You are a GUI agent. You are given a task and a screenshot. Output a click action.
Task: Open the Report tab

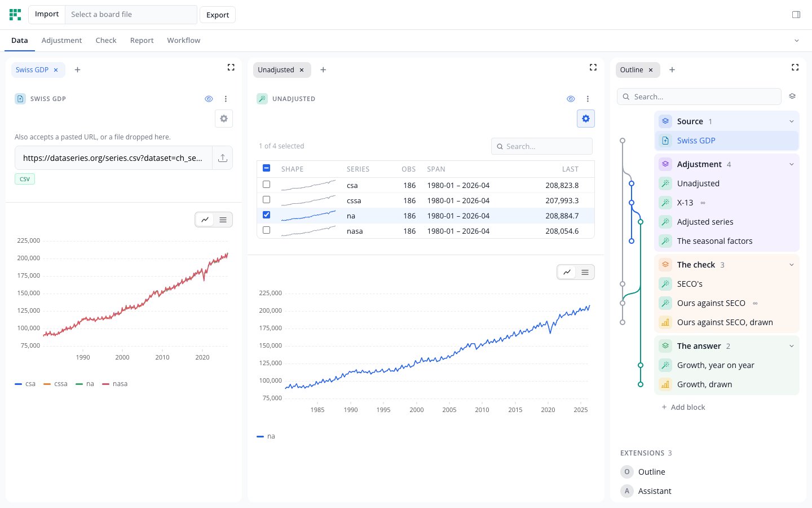click(142, 41)
